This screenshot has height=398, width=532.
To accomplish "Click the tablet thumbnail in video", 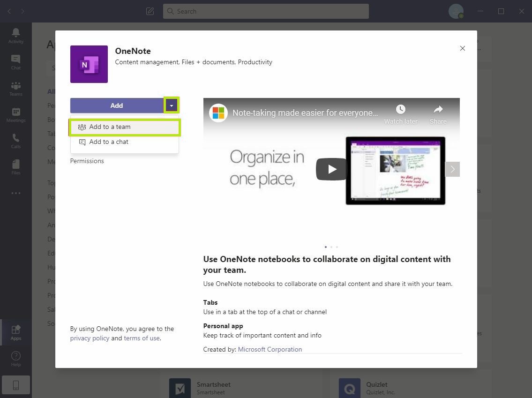I will pos(395,171).
